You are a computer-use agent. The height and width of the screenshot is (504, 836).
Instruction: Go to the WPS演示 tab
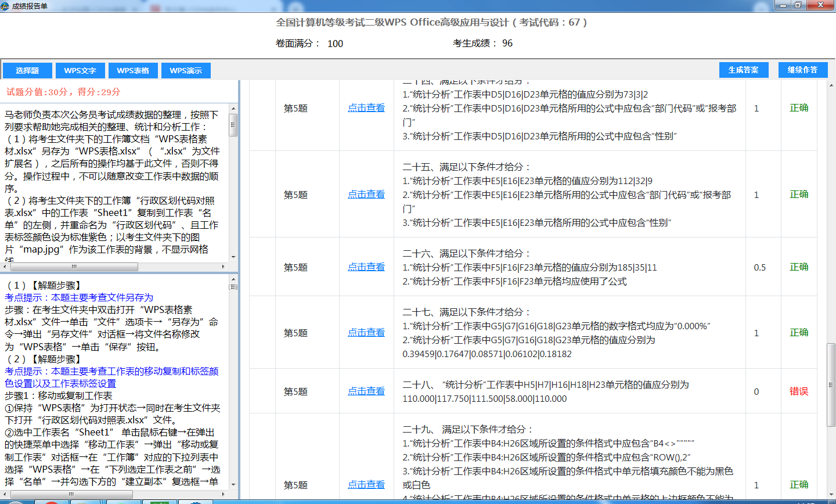pyautogui.click(x=186, y=70)
